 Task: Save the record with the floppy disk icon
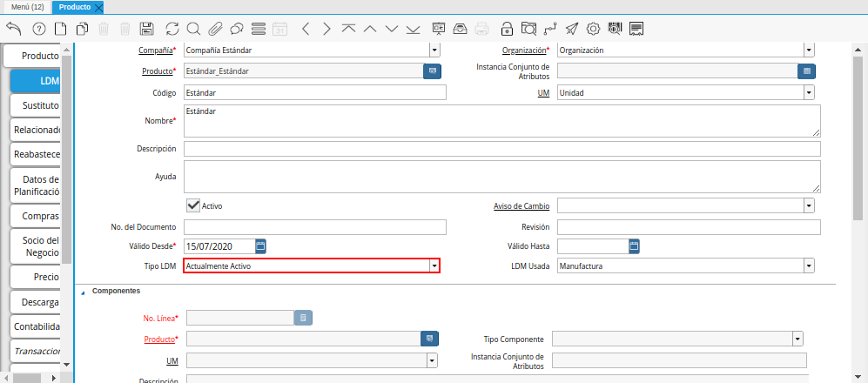coord(147,29)
